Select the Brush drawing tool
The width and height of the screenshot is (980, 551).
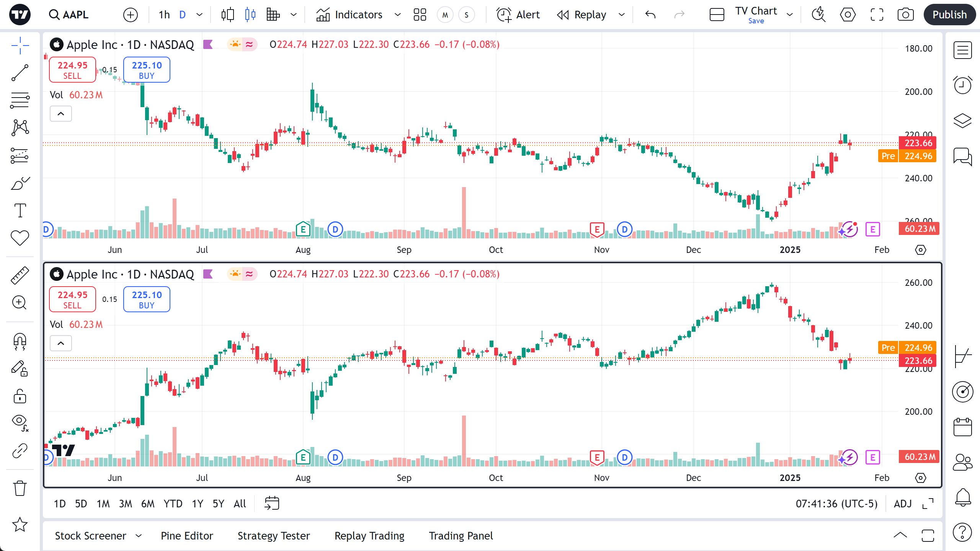coord(20,184)
